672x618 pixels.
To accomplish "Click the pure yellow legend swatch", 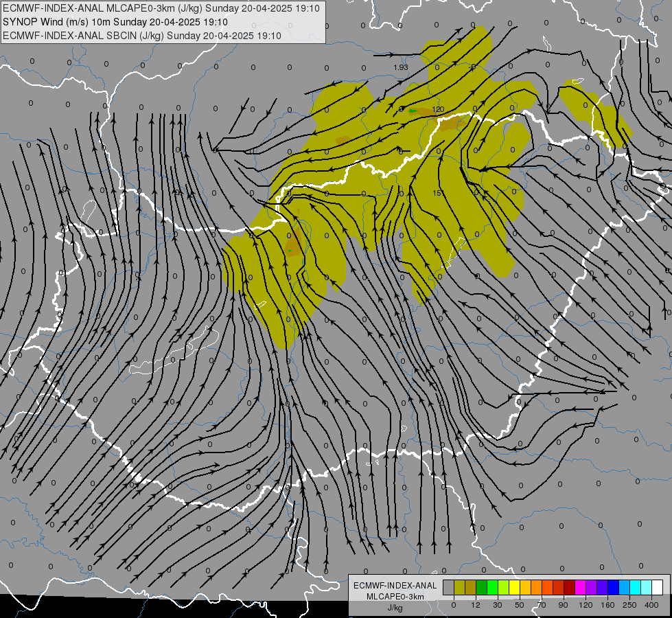I will [x=514, y=587].
